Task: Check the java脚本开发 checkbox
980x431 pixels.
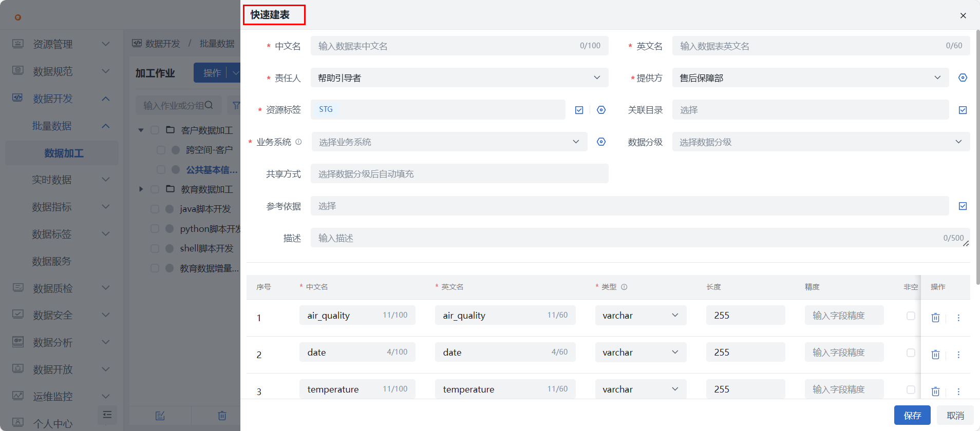Action: 155,209
